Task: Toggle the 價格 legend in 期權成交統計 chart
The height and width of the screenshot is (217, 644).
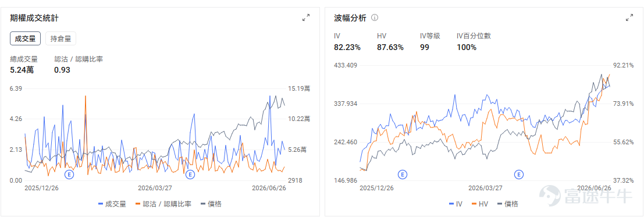Action: tap(211, 204)
